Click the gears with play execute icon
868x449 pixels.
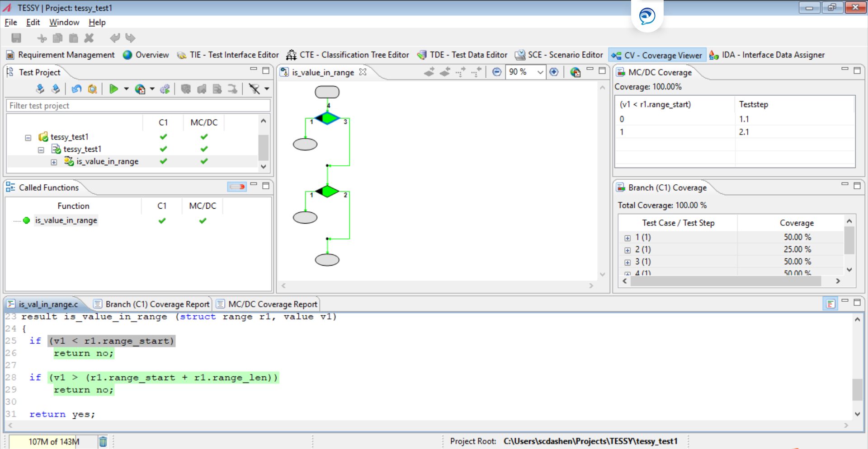(x=165, y=89)
